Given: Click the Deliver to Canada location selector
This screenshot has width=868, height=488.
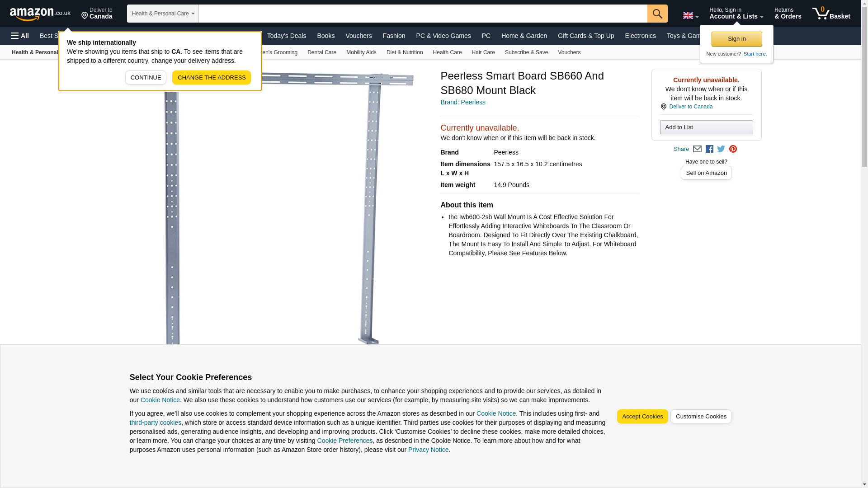Looking at the screenshot, I should tap(97, 14).
